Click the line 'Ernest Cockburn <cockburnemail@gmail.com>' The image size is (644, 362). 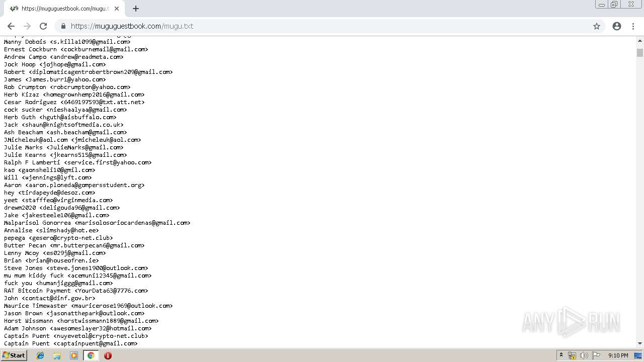click(76, 49)
